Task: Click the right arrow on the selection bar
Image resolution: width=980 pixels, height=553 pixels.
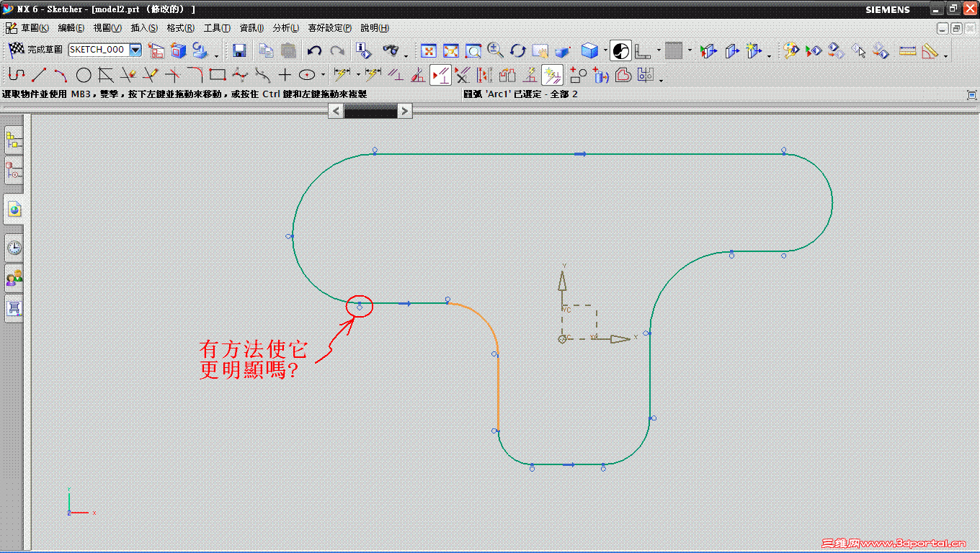Action: [405, 111]
